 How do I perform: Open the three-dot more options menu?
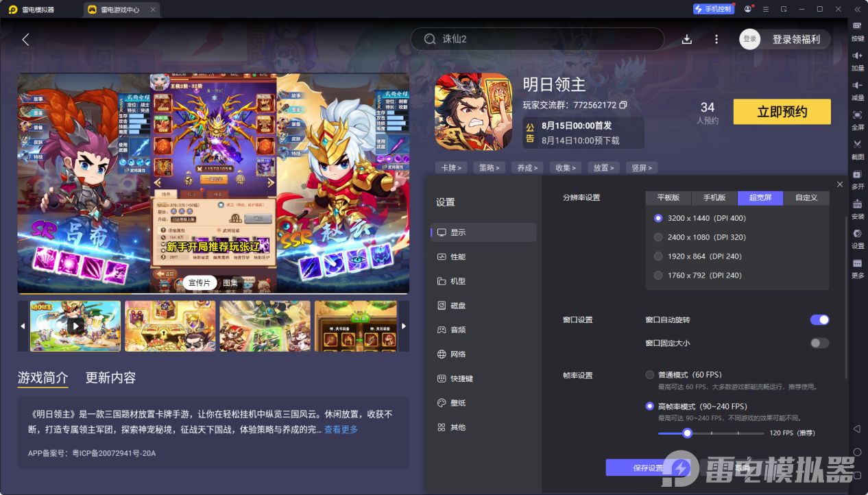click(x=716, y=40)
